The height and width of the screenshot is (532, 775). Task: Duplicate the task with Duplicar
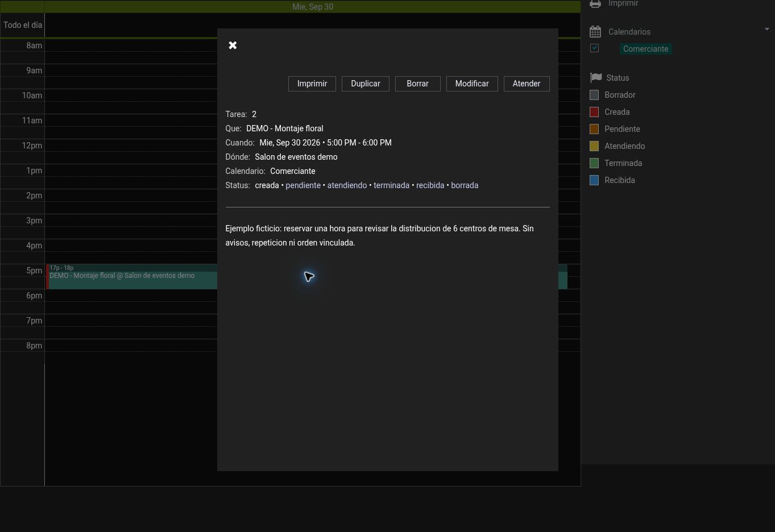[x=366, y=84]
